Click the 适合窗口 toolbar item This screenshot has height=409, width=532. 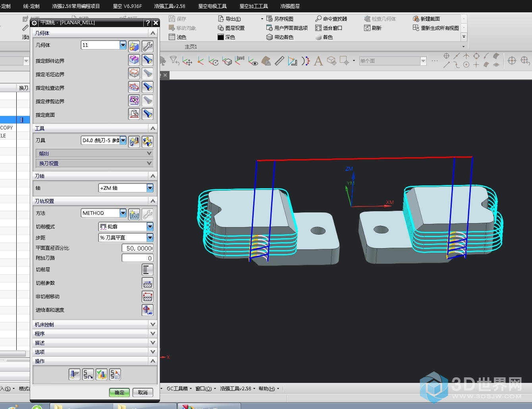[329, 28]
